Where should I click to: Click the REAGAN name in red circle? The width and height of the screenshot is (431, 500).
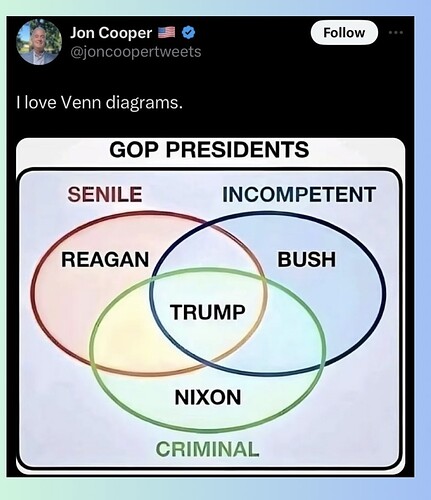click(105, 259)
